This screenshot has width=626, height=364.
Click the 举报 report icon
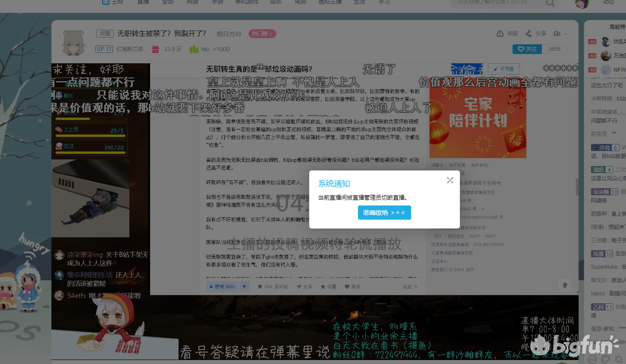pos(500,34)
